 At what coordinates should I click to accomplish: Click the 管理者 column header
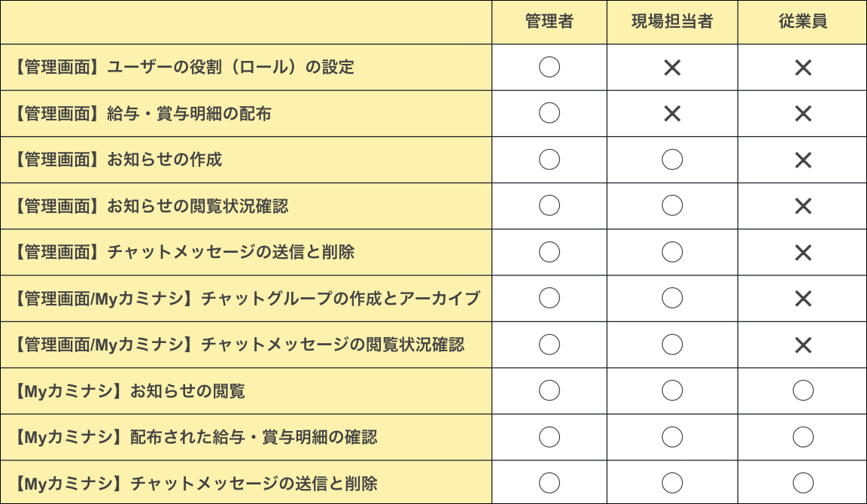[x=549, y=22]
